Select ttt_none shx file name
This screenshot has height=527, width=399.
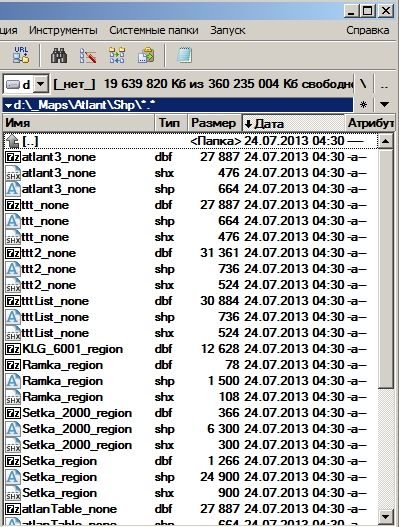[x=45, y=237]
